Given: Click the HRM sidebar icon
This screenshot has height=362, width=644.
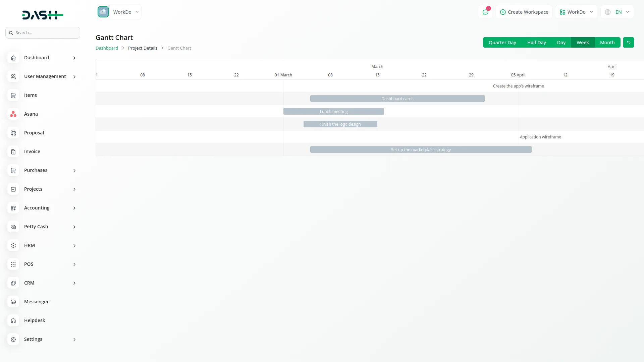Looking at the screenshot, I should pyautogui.click(x=13, y=246).
